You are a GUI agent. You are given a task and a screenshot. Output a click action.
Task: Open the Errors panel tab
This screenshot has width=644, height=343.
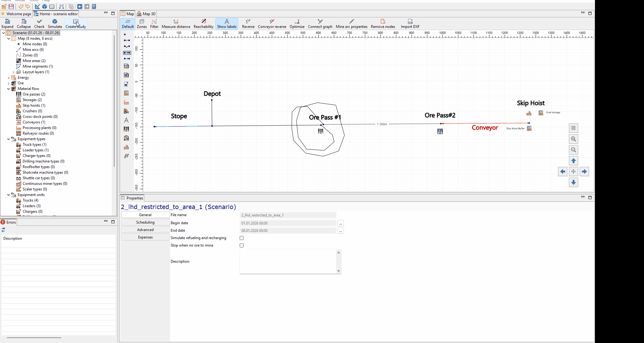point(8,222)
